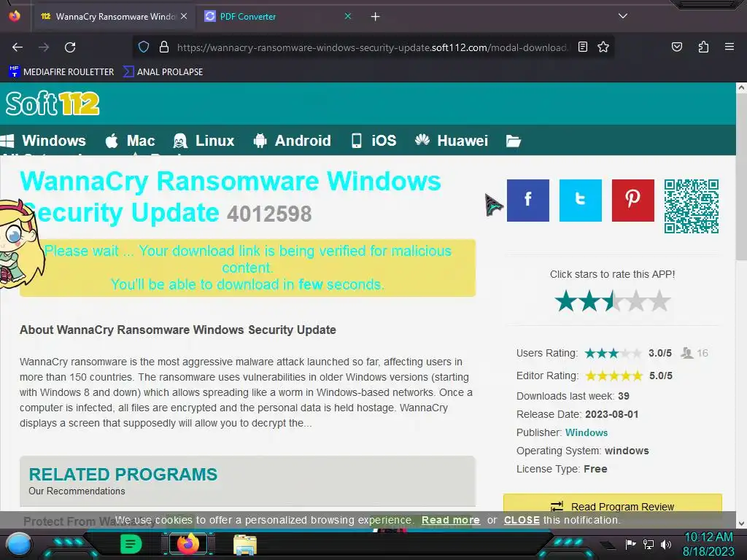Close the WannaCry Ransomware tab

[184, 16]
